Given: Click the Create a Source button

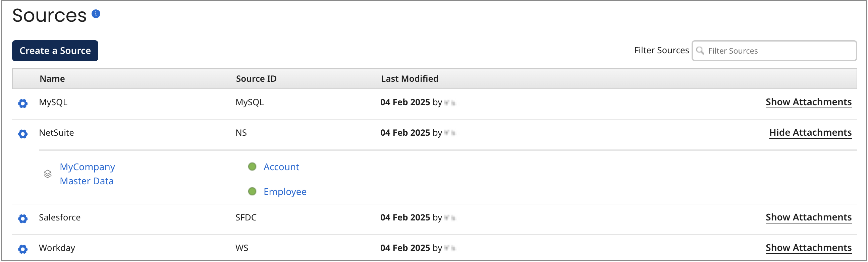Looking at the screenshot, I should [x=55, y=51].
